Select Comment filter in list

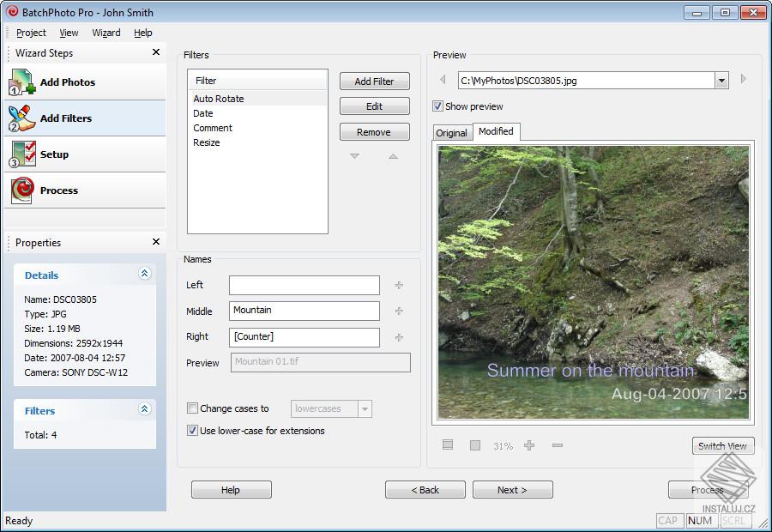point(257,128)
